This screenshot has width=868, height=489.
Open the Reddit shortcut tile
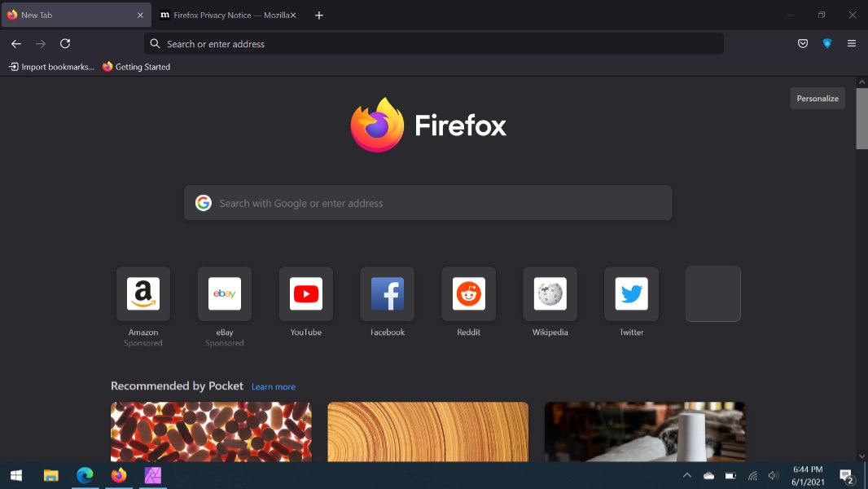pyautogui.click(x=468, y=293)
